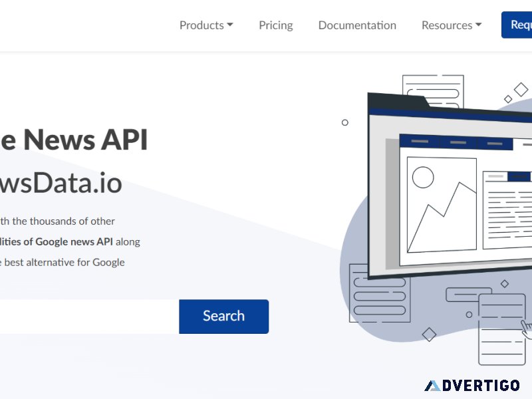This screenshot has width=532, height=399.
Task: Click the browser window hero illustration
Action: click(x=450, y=186)
